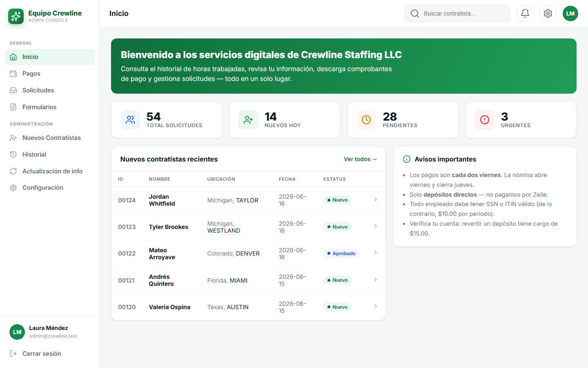Click location Michigan, WESTLAND
588x368 pixels.
coord(224,227)
